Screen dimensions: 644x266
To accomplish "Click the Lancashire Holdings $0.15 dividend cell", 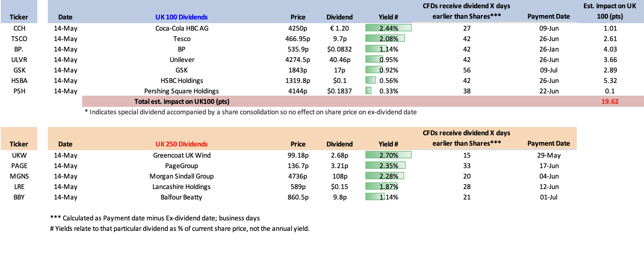I will (340, 187).
